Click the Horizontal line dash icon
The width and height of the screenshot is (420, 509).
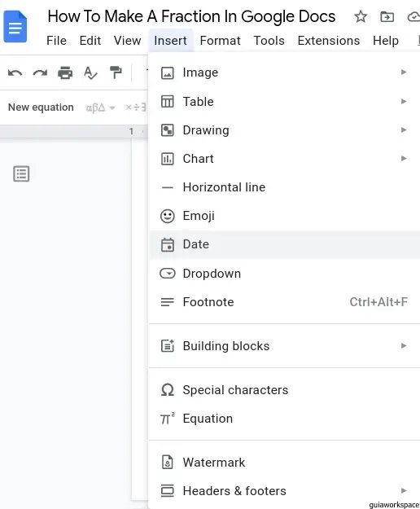[x=168, y=187]
